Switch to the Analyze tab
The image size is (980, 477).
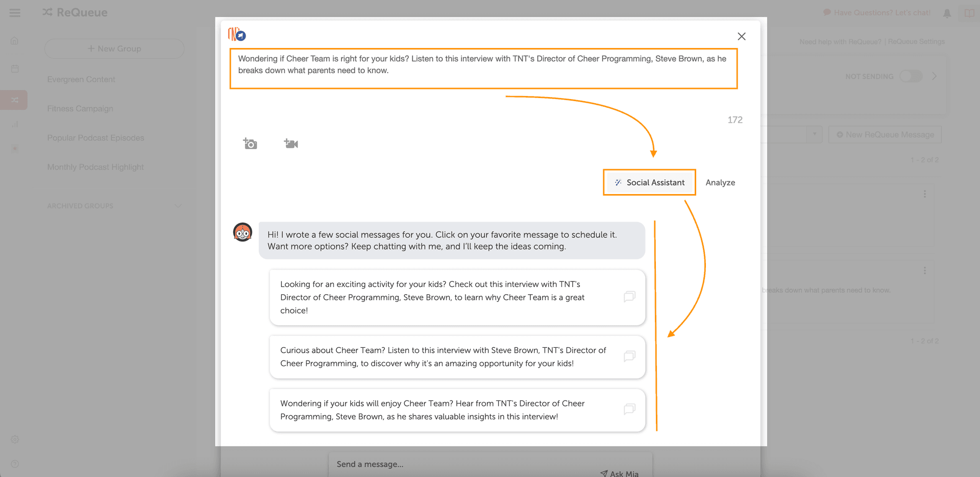point(720,182)
